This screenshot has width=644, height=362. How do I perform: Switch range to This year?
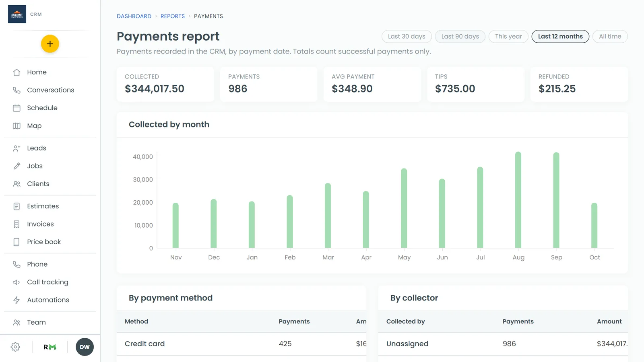point(508,36)
